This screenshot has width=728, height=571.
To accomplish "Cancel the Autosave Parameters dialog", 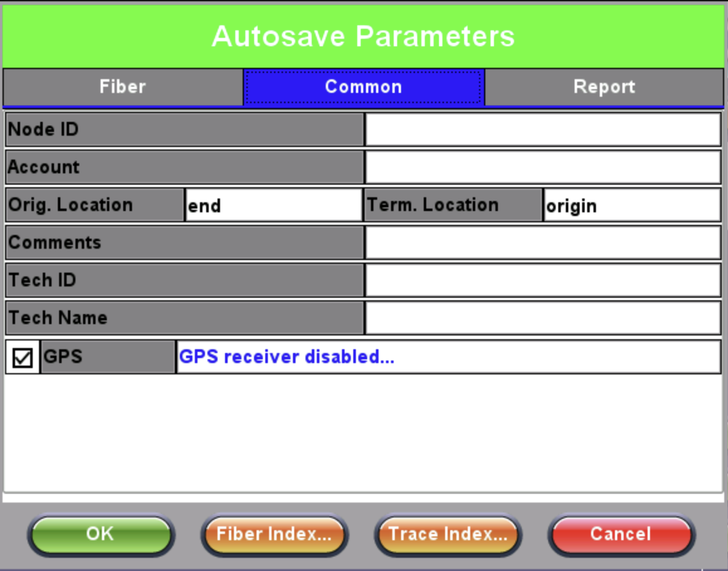I will (x=620, y=535).
